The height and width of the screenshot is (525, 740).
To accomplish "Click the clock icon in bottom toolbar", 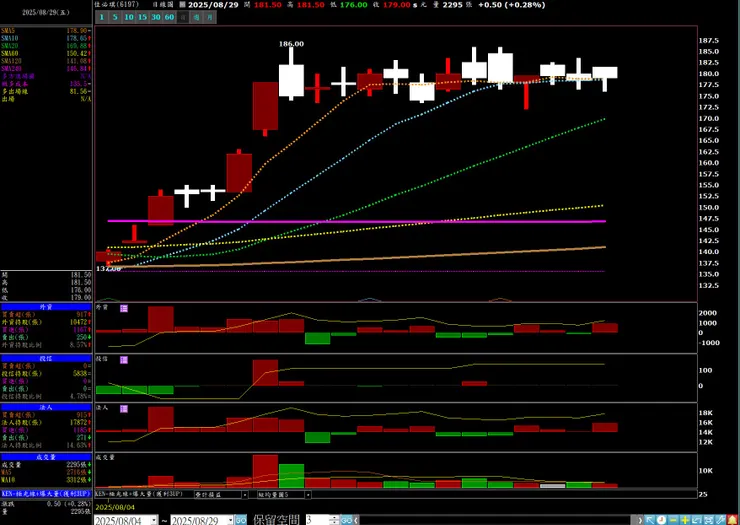I will pyautogui.click(x=662, y=520).
